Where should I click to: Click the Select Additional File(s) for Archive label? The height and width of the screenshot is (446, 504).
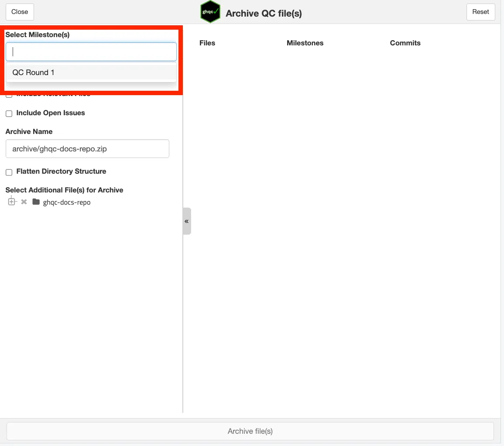64,190
